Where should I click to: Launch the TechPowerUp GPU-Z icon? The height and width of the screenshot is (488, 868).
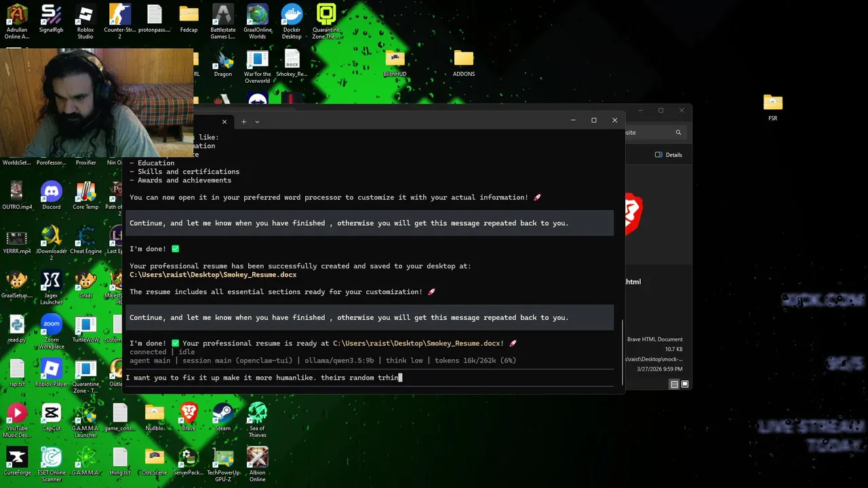point(223,465)
